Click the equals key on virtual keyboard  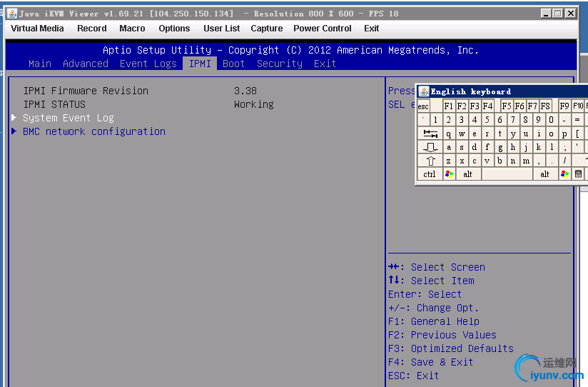(577, 120)
